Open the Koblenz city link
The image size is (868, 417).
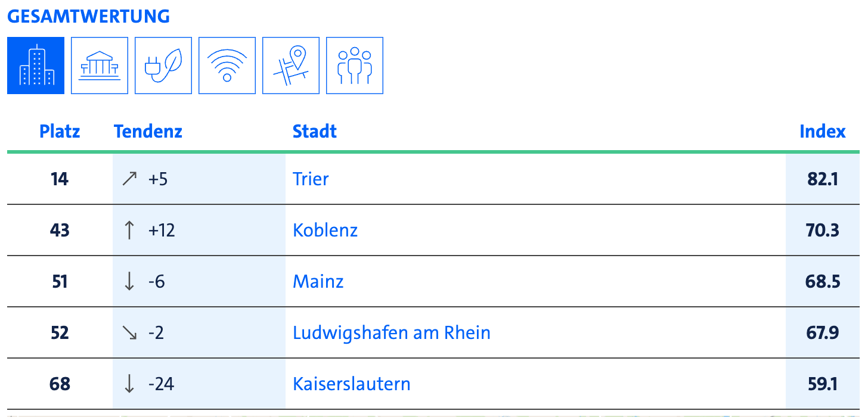pyautogui.click(x=325, y=230)
